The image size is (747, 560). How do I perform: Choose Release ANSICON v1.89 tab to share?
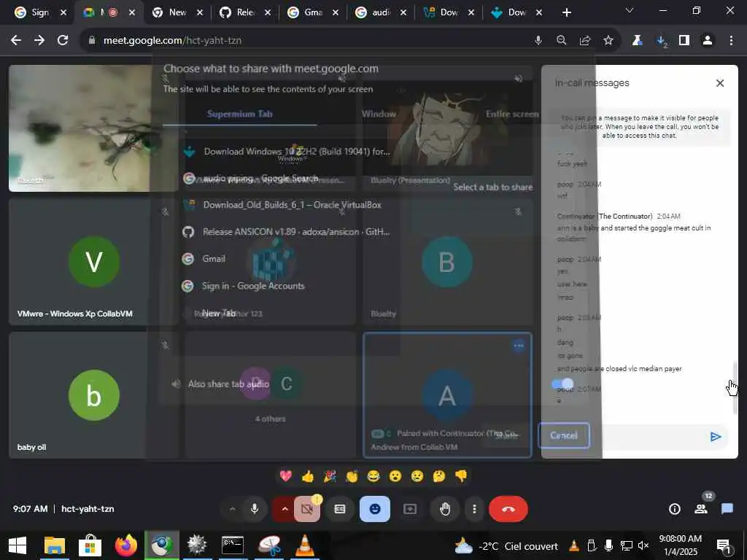click(286, 232)
